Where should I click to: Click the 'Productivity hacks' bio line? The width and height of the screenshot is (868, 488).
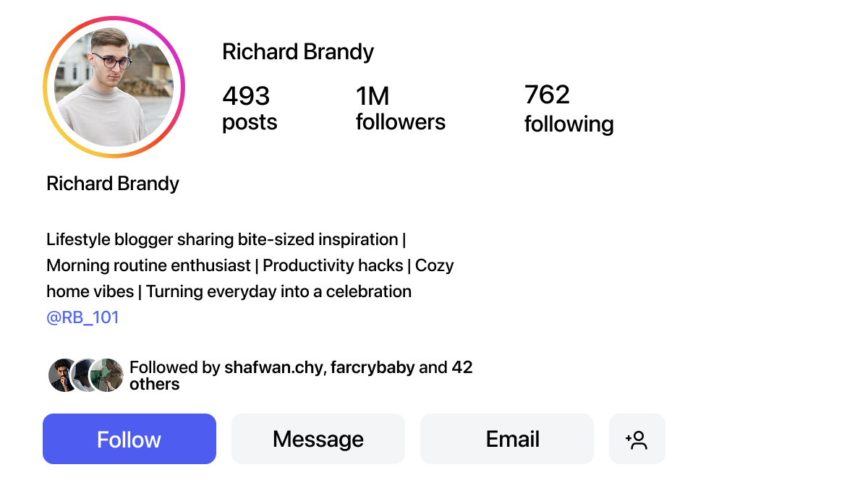coord(333,265)
